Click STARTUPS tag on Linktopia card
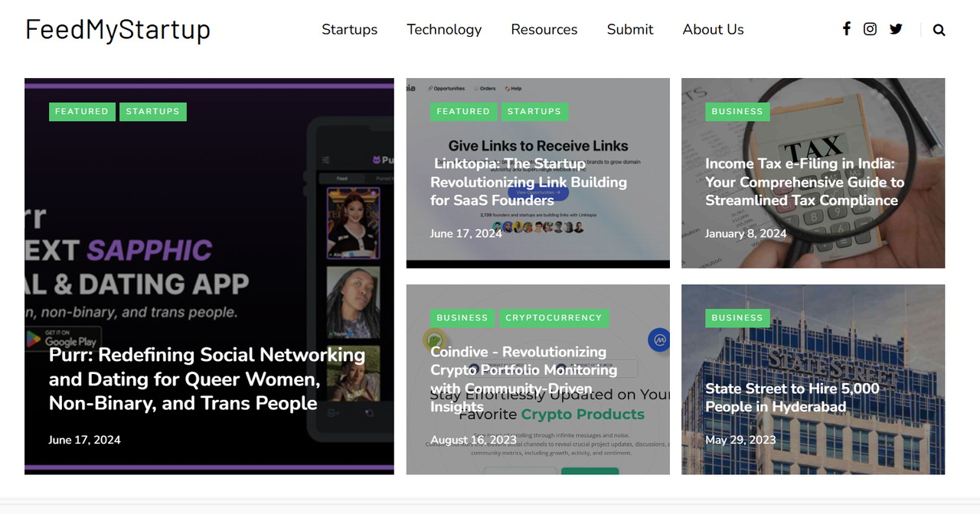 pos(534,112)
